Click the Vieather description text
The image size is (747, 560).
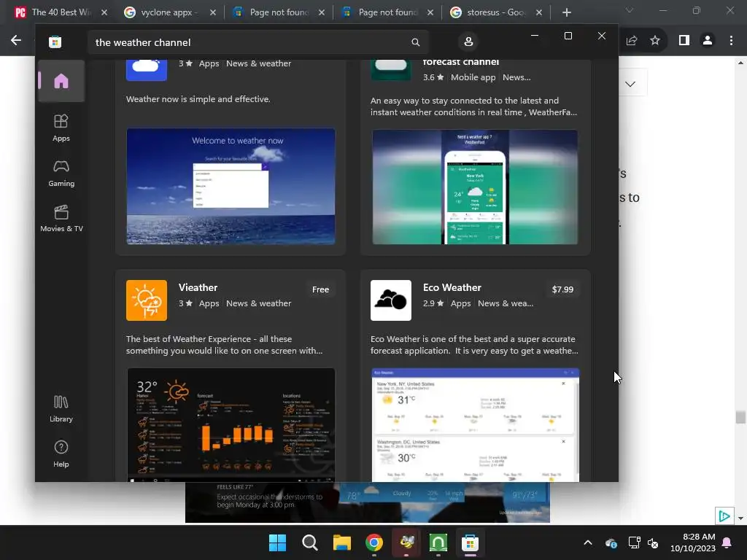(x=225, y=345)
